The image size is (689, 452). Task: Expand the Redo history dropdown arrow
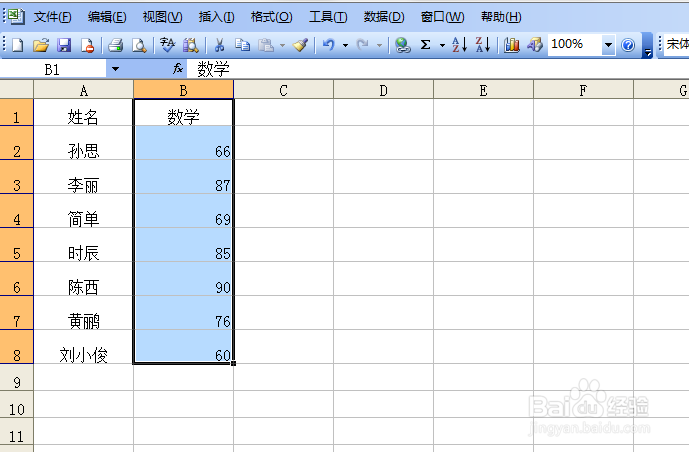(x=379, y=45)
